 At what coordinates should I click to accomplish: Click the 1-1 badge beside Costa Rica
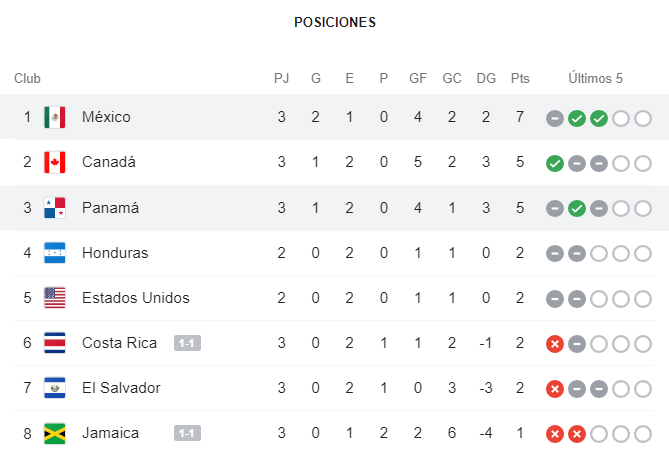[187, 343]
